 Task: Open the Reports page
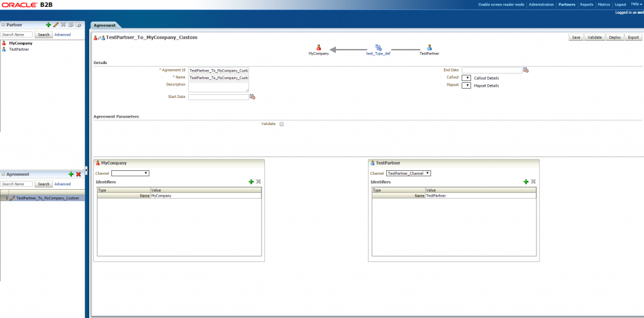(x=587, y=4)
